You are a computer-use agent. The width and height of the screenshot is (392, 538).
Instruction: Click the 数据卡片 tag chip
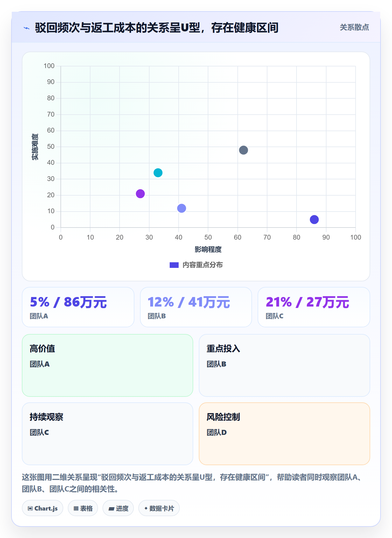point(159,508)
